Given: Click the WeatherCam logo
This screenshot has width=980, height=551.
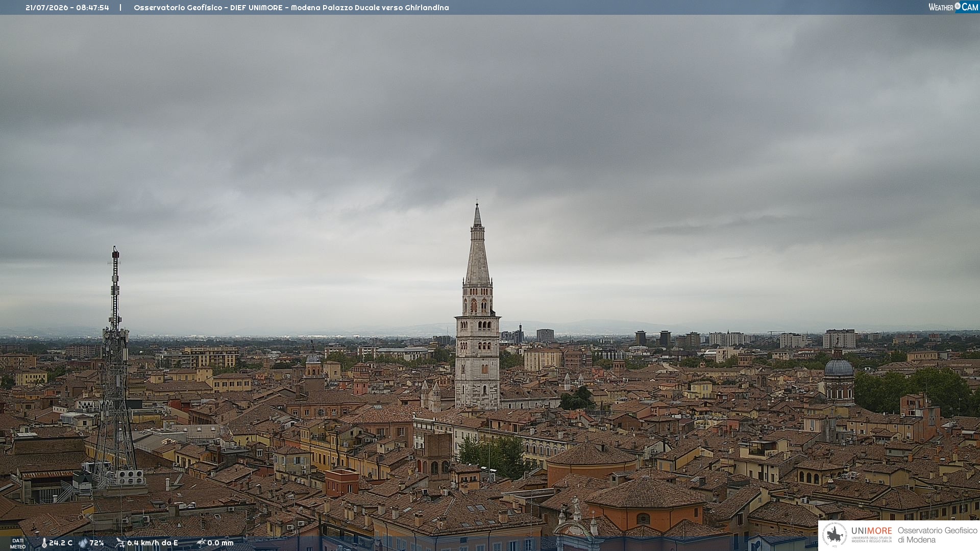Looking at the screenshot, I should (x=953, y=7).
